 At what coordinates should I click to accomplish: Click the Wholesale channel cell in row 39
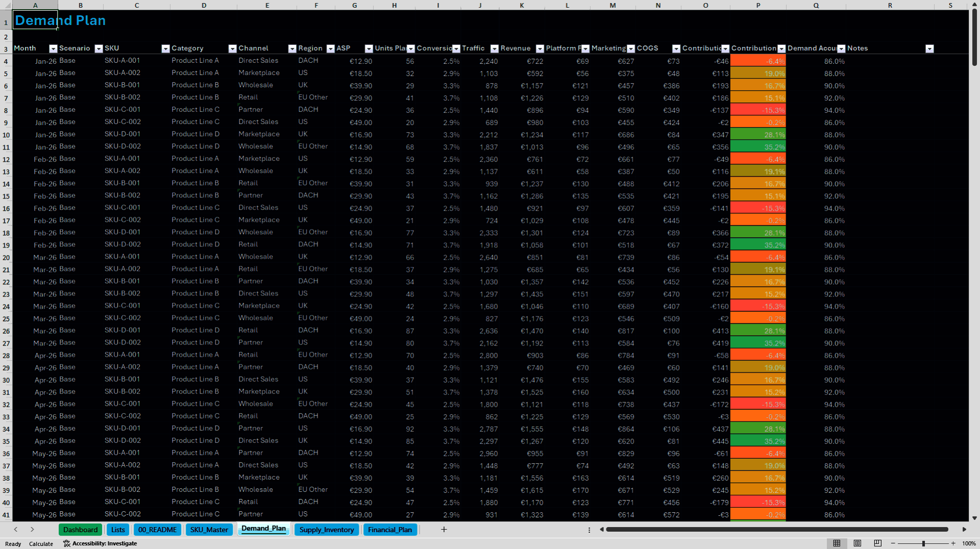pos(267,490)
